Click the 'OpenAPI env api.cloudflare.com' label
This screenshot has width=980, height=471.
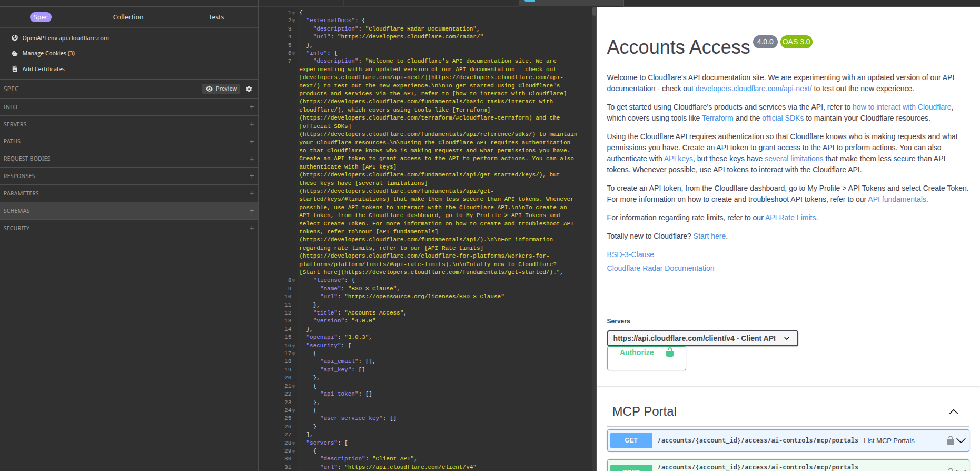pyautogui.click(x=66, y=38)
